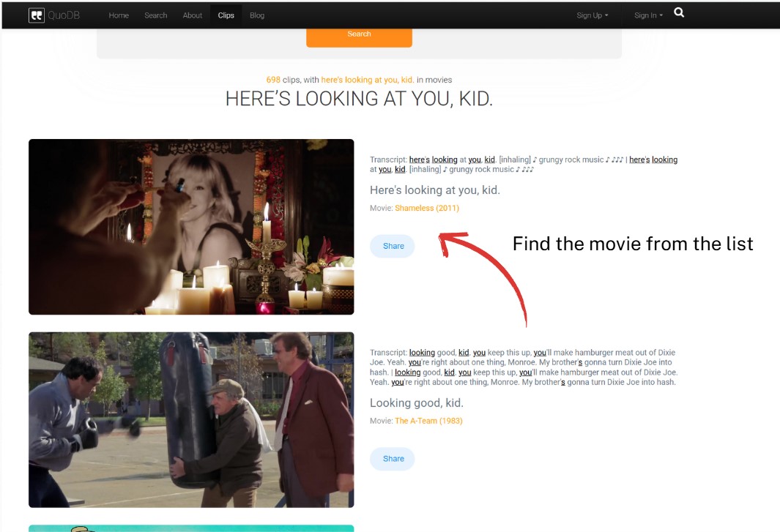Open The A-Team (1983) movie link

(428, 421)
